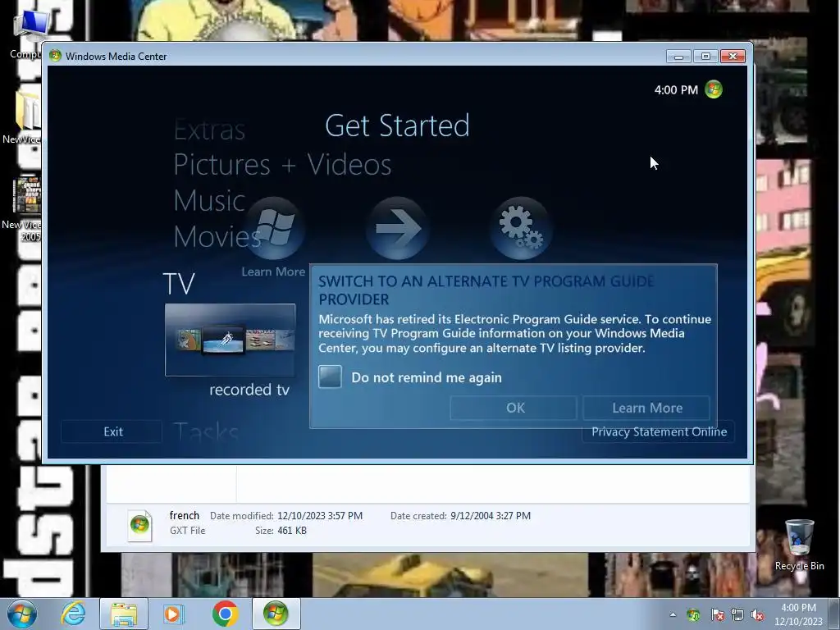Select Pictures + Videos menu category
The image size is (840, 630).
282,164
